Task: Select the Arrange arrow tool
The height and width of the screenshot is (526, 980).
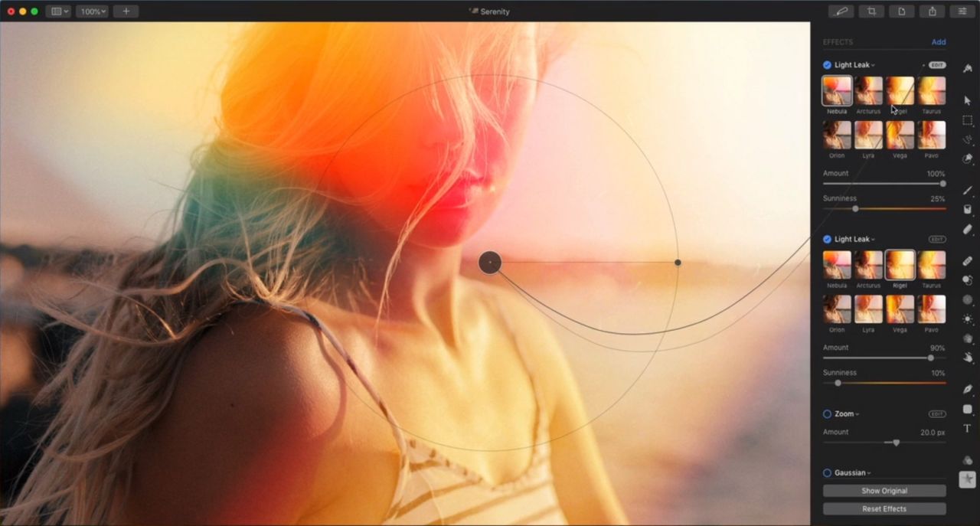Action: coord(967,100)
